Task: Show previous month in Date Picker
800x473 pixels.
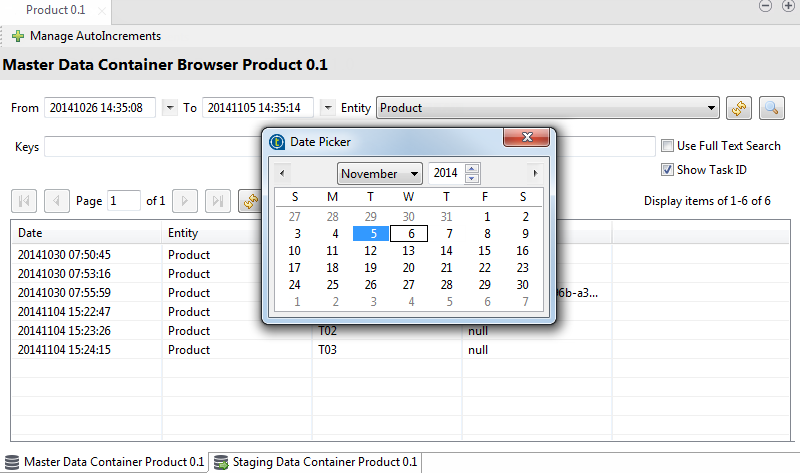Action: click(283, 173)
